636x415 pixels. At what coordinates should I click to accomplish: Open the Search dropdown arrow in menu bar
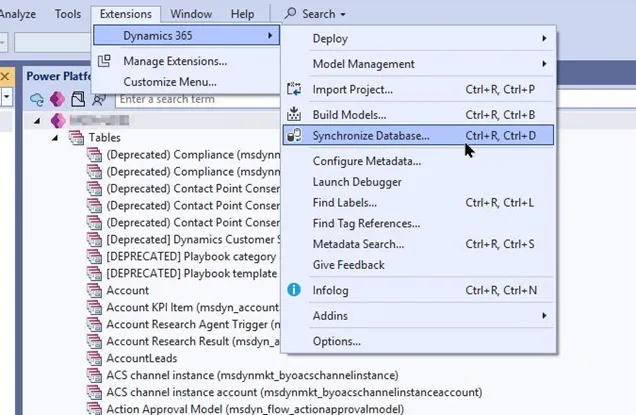point(343,15)
